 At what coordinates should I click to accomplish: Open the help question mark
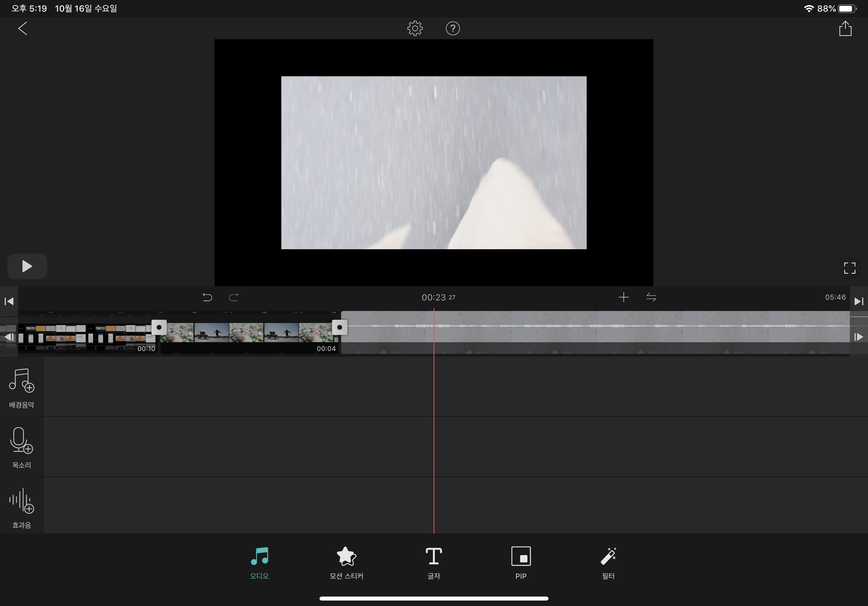click(x=453, y=28)
